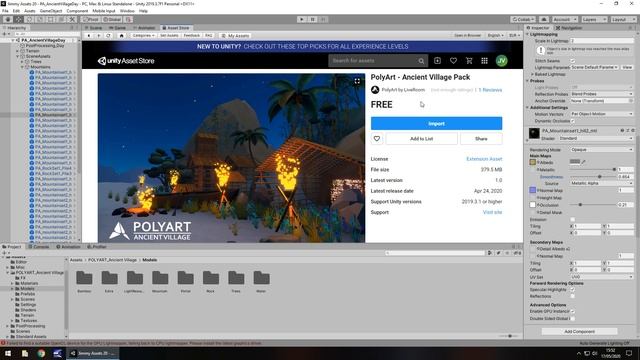This screenshot has width=640, height=360.
Task: Select the Hand tool in toolbar
Action: [x=8, y=19]
